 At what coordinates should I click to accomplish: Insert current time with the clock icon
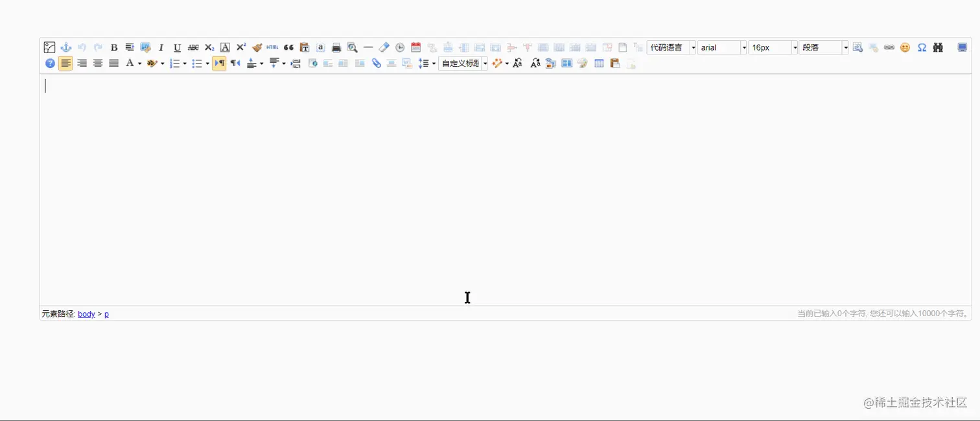click(400, 47)
